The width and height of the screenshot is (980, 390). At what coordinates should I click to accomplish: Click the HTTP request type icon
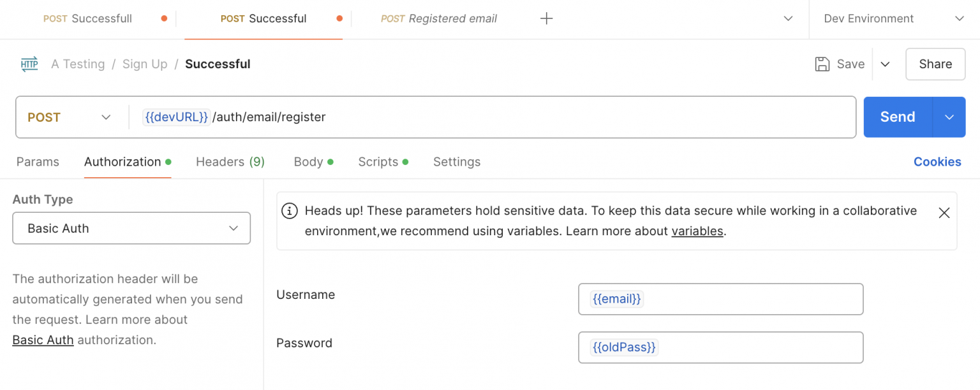coord(29,64)
